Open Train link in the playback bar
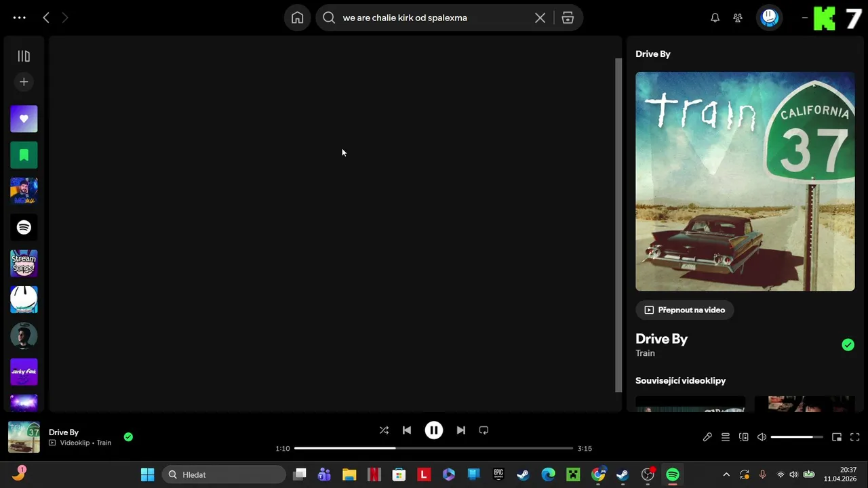The height and width of the screenshot is (488, 868). [x=104, y=443]
